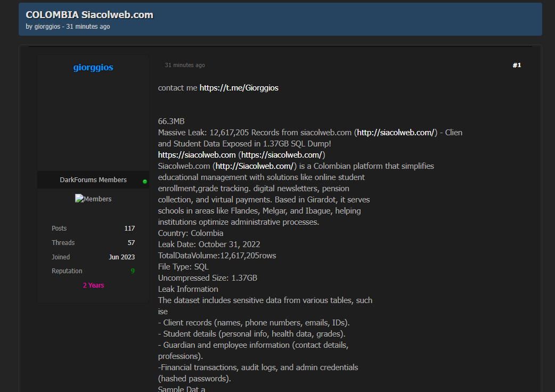Click the '- Client records' bullet line
This screenshot has width=555, height=392.
(x=254, y=323)
